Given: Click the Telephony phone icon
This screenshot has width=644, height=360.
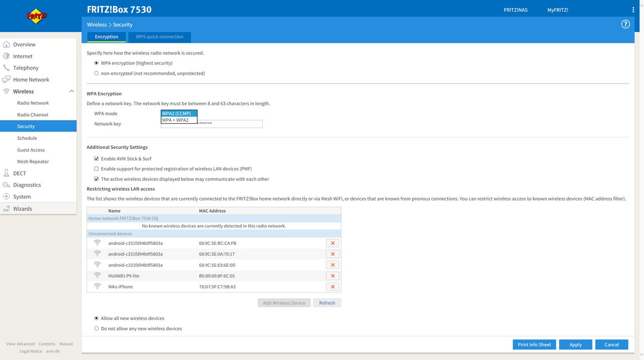Looking at the screenshot, I should (x=7, y=68).
